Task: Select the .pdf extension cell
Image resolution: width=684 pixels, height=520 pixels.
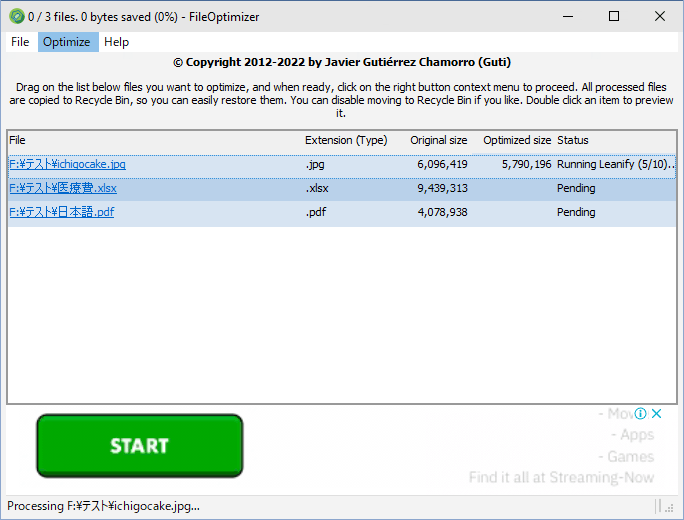Action: [x=316, y=212]
